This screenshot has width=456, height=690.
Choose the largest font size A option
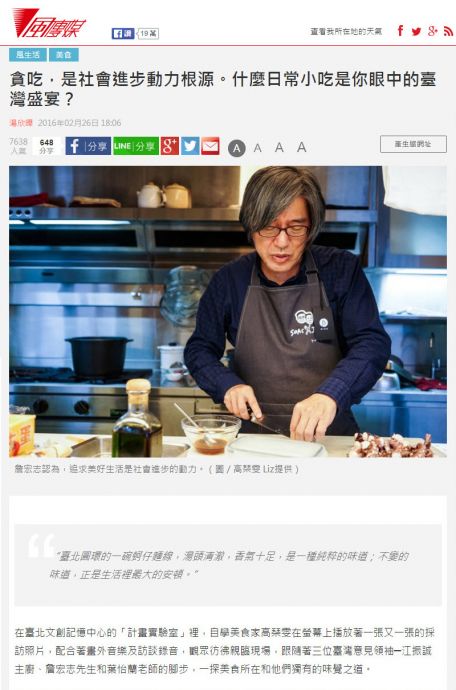click(x=302, y=147)
